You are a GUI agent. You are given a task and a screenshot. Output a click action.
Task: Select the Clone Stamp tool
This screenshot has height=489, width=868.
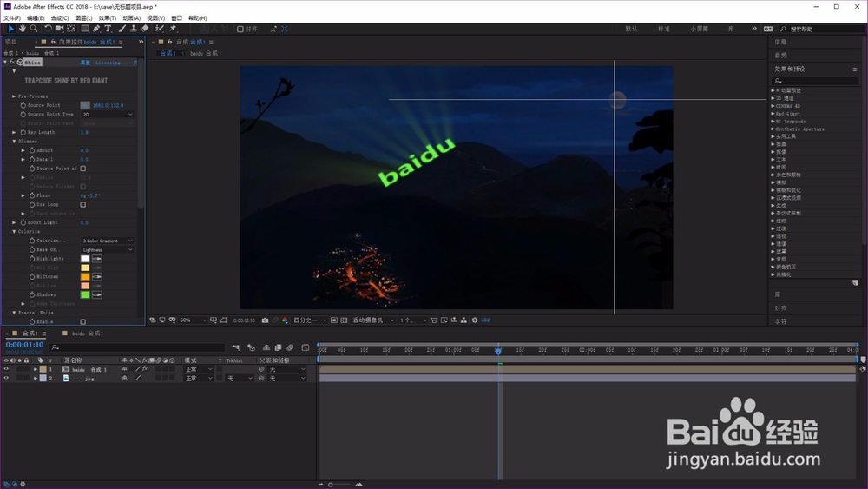pos(134,29)
